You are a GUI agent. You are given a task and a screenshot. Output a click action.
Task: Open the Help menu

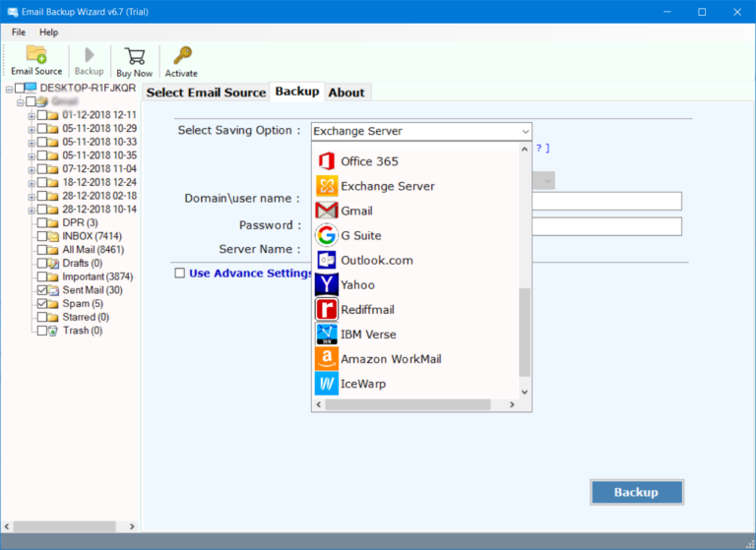point(48,32)
